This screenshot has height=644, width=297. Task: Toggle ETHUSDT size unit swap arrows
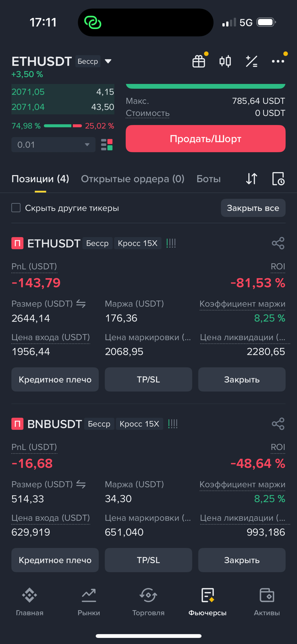[x=81, y=304]
